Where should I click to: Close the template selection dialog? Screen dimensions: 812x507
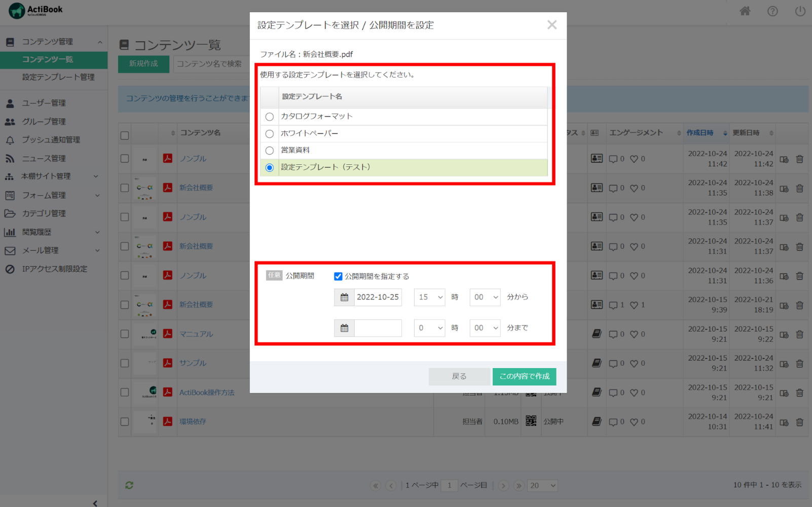coord(552,25)
